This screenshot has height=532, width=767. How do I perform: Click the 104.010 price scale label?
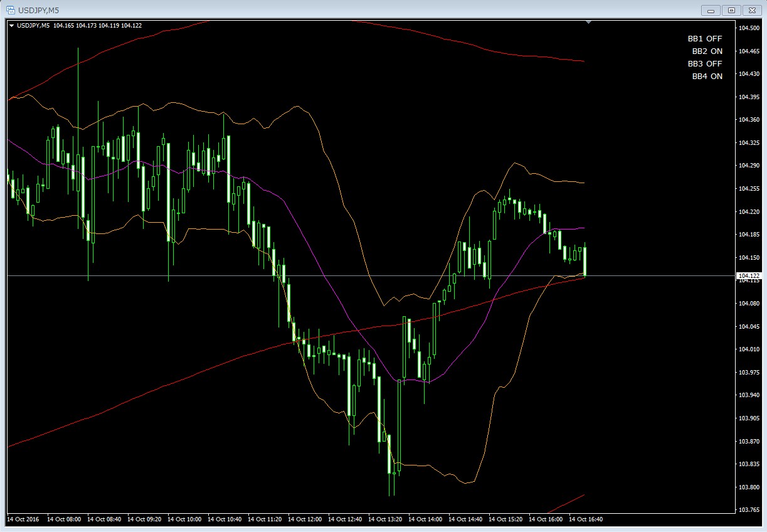749,349
